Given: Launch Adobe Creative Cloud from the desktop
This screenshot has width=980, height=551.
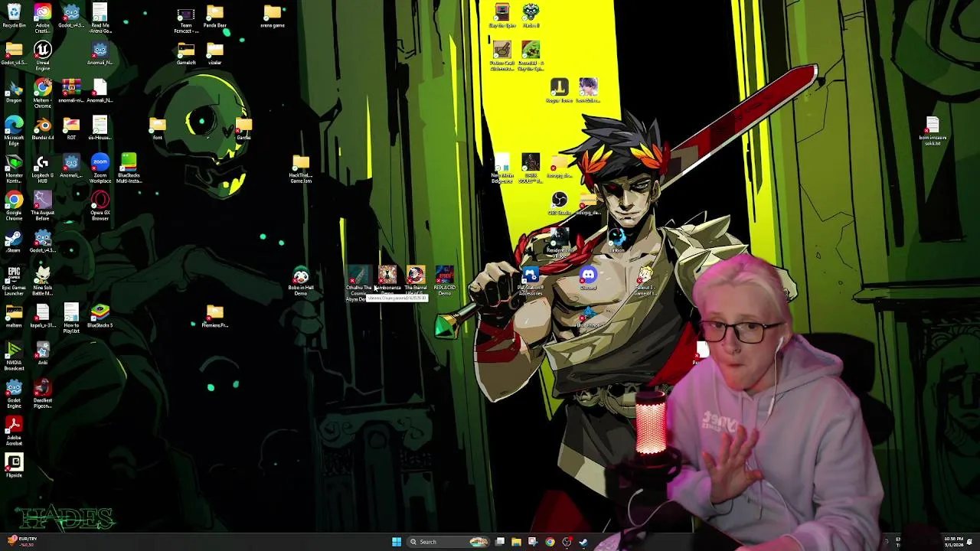Looking at the screenshot, I should (x=43, y=16).
